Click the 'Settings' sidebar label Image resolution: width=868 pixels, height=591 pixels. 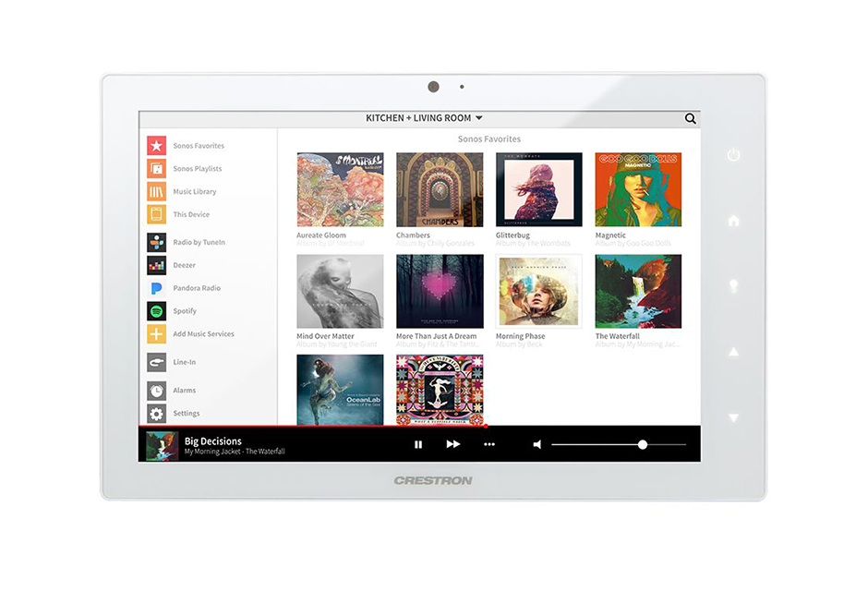pos(186,414)
